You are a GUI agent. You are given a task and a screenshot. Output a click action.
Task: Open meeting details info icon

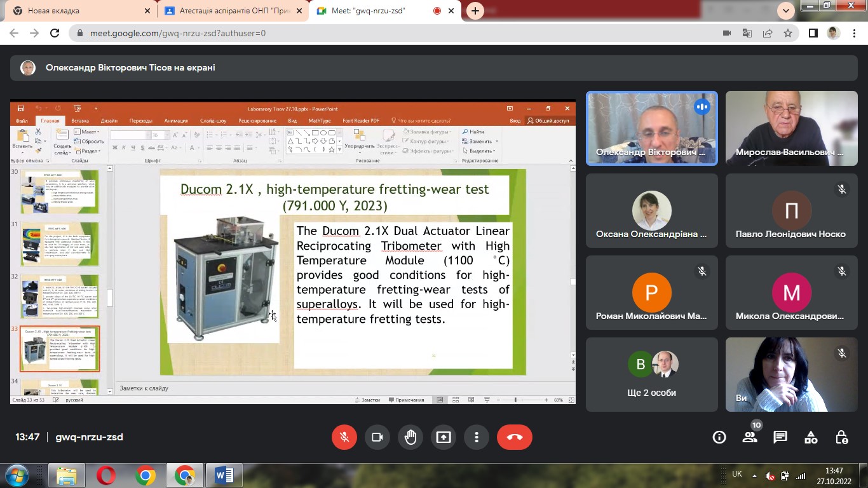tap(719, 437)
